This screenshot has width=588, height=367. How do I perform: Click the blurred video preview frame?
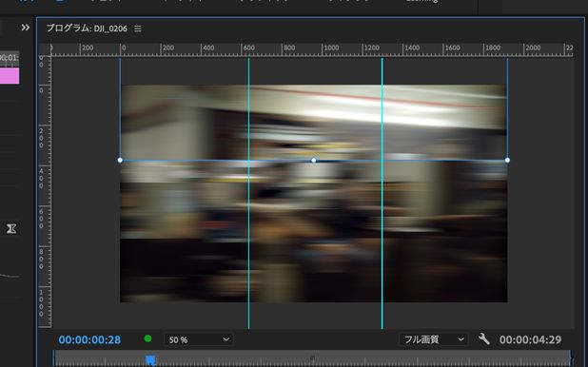[x=313, y=193]
